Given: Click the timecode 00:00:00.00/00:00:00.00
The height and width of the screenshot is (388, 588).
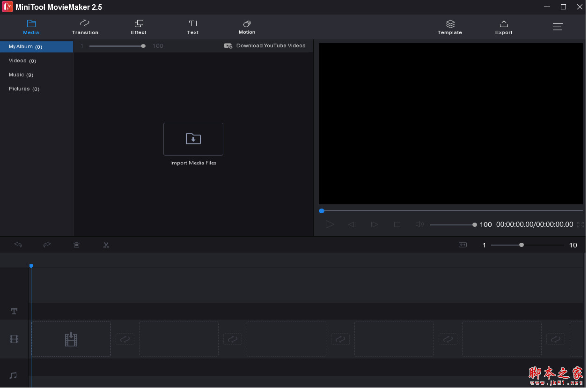Looking at the screenshot, I should click(x=535, y=224).
